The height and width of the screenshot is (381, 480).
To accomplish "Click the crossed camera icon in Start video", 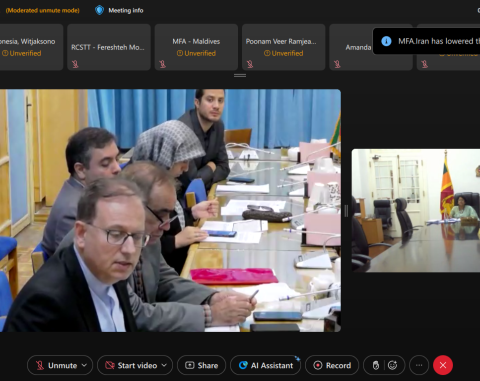I will 110,365.
